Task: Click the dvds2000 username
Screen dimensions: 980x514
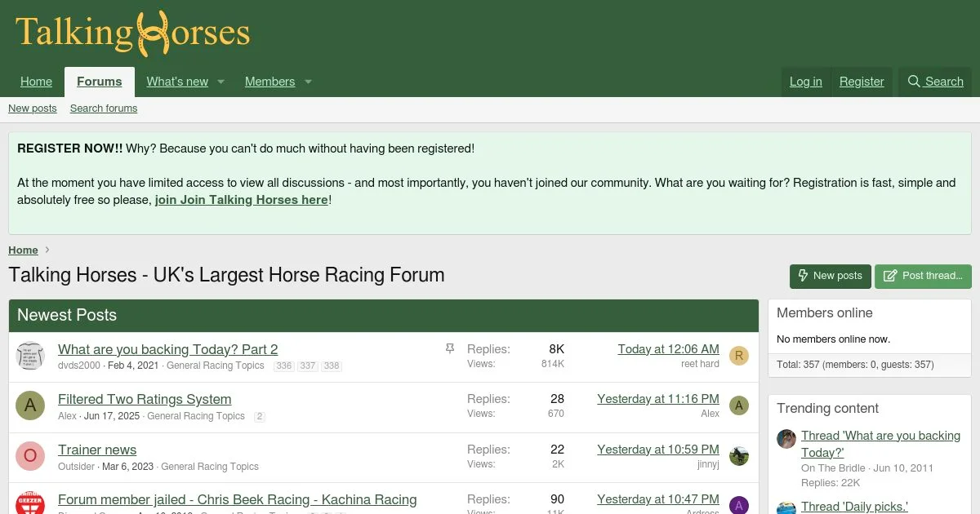Action: click(x=79, y=366)
